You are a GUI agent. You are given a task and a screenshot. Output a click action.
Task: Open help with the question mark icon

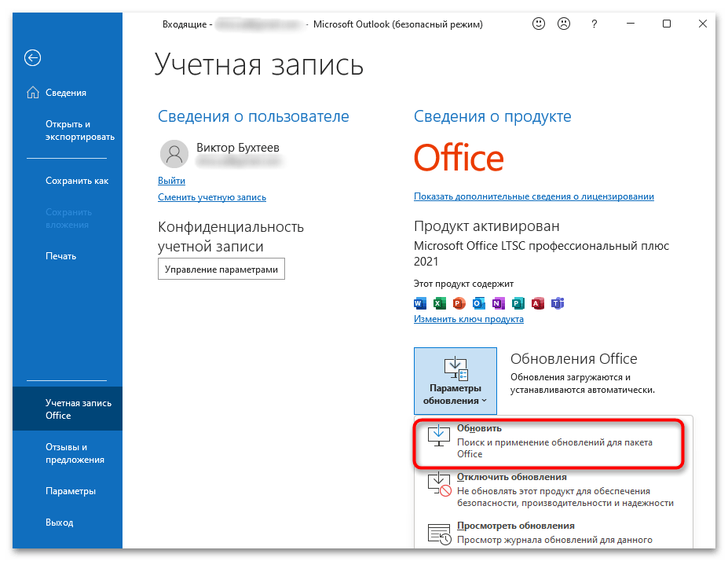pos(594,24)
